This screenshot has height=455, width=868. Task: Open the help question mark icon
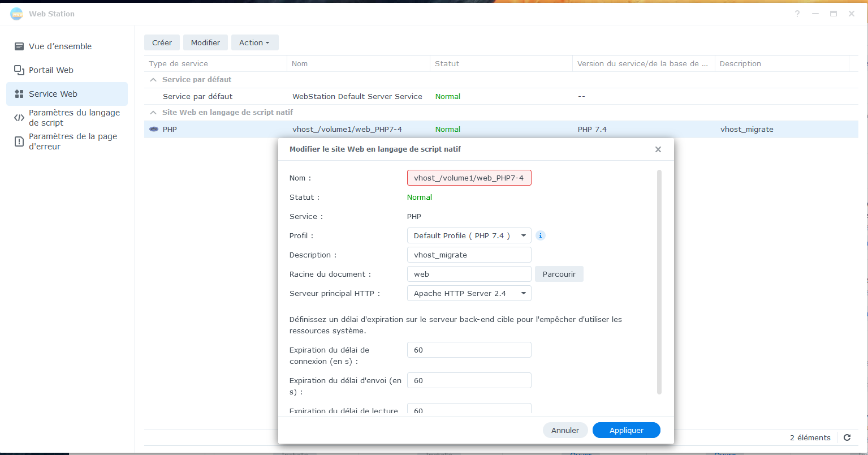797,14
